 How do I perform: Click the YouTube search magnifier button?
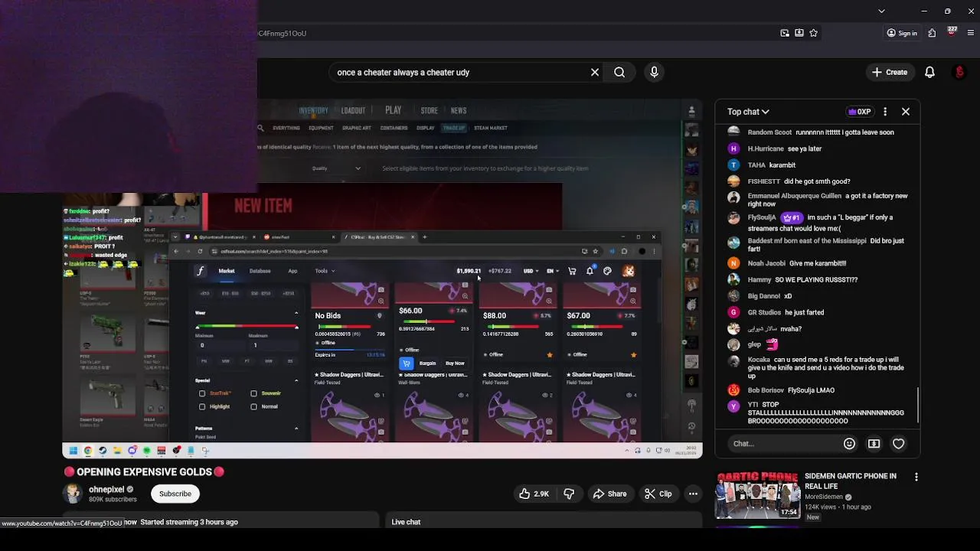[x=619, y=72]
